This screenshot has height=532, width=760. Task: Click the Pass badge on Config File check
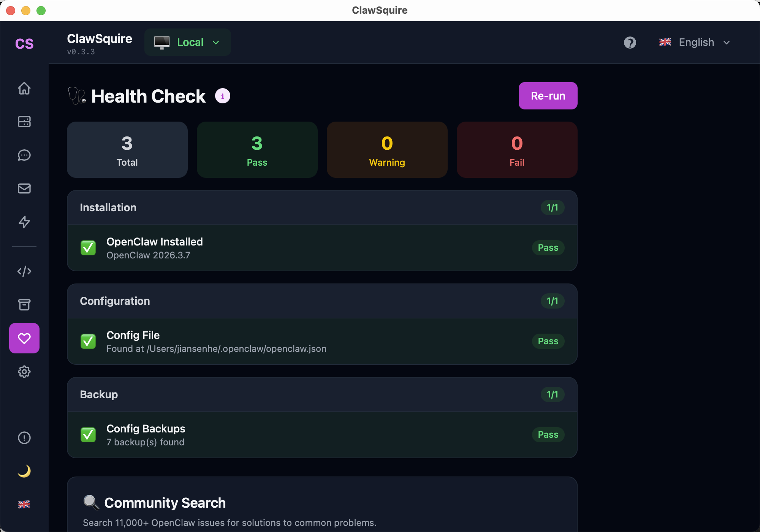[x=548, y=341]
